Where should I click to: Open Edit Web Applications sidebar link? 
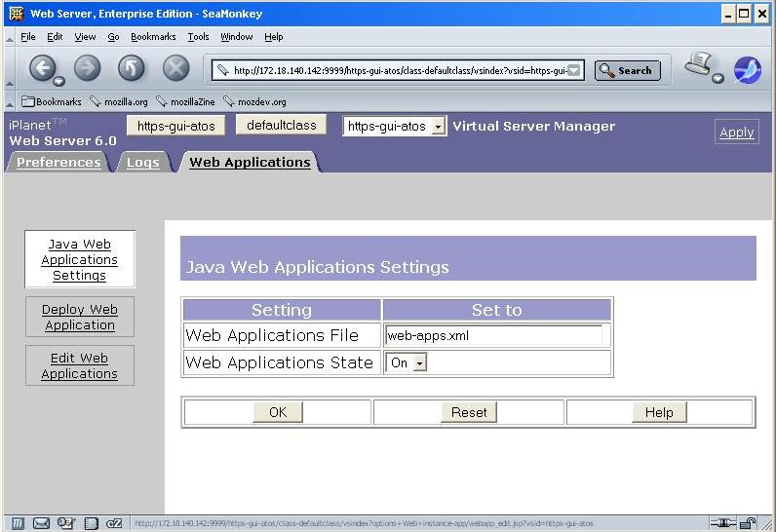pos(79,365)
